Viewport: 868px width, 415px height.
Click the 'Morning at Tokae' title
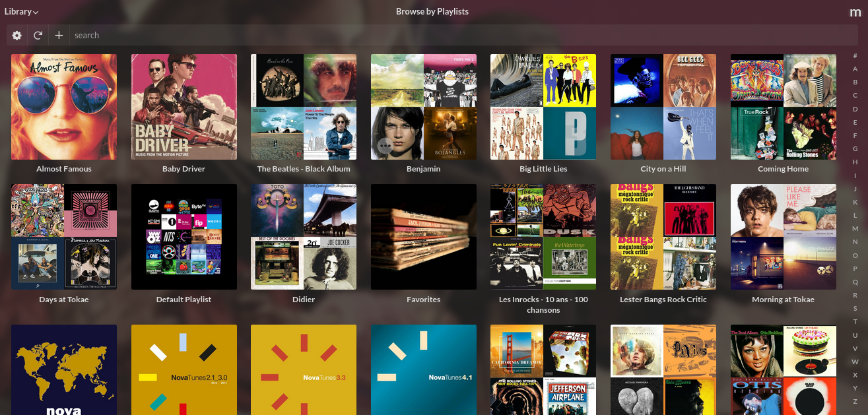784,300
